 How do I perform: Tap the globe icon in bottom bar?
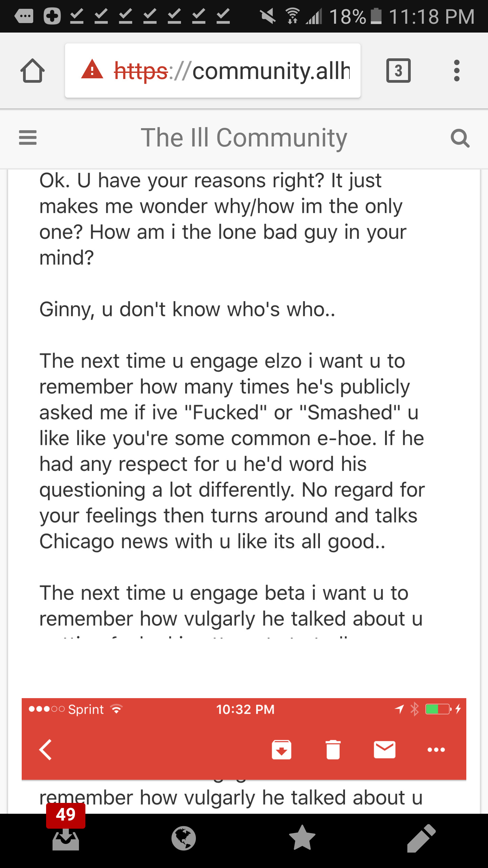click(x=183, y=839)
